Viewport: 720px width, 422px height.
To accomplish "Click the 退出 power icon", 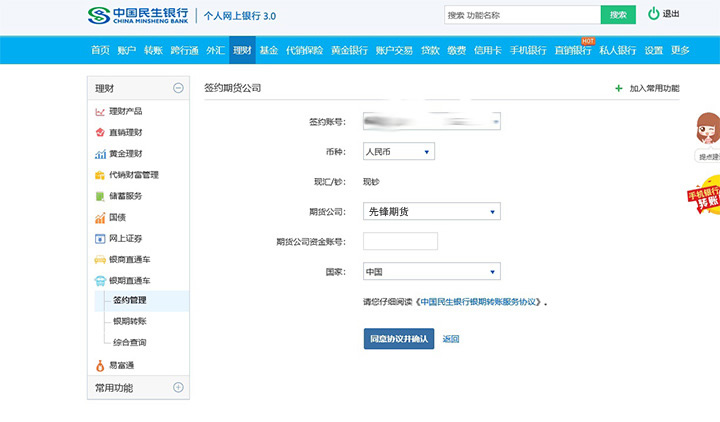I will (654, 14).
